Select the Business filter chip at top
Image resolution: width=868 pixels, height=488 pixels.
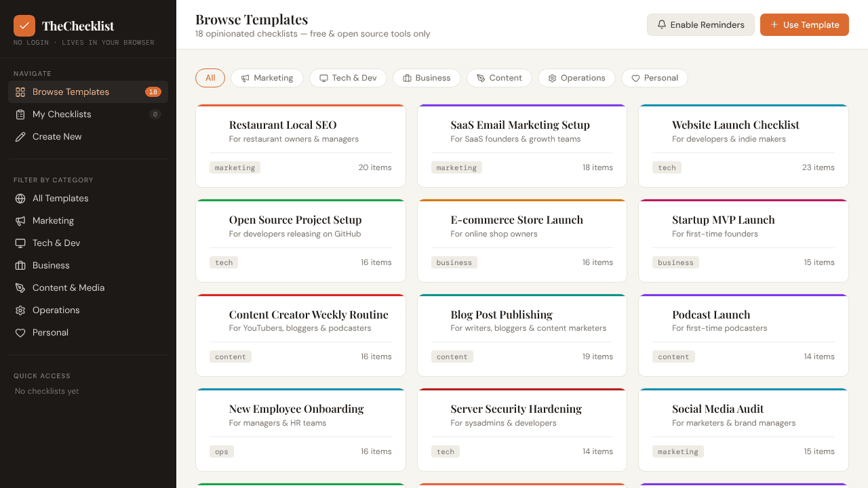[427, 78]
